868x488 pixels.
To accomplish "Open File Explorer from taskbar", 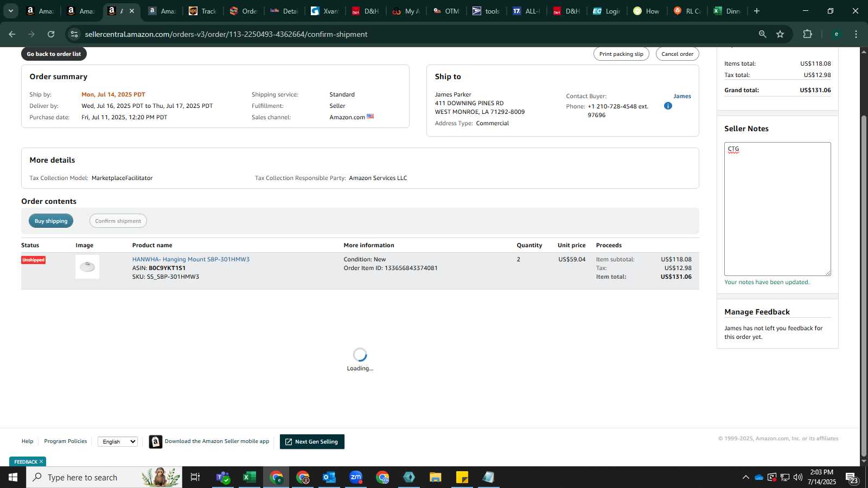I will (x=435, y=477).
